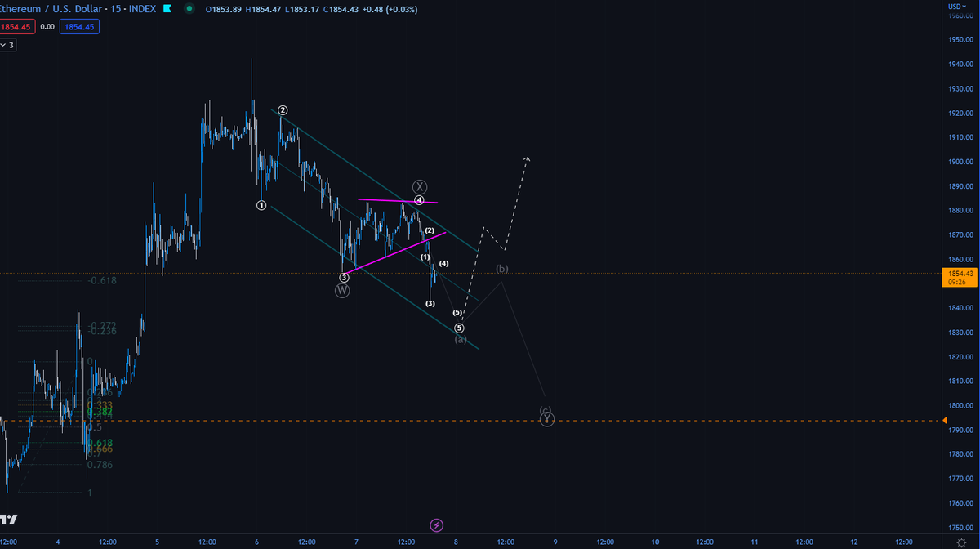The width and height of the screenshot is (980, 549).
Task: Select the circled 3 wave label
Action: (x=345, y=278)
